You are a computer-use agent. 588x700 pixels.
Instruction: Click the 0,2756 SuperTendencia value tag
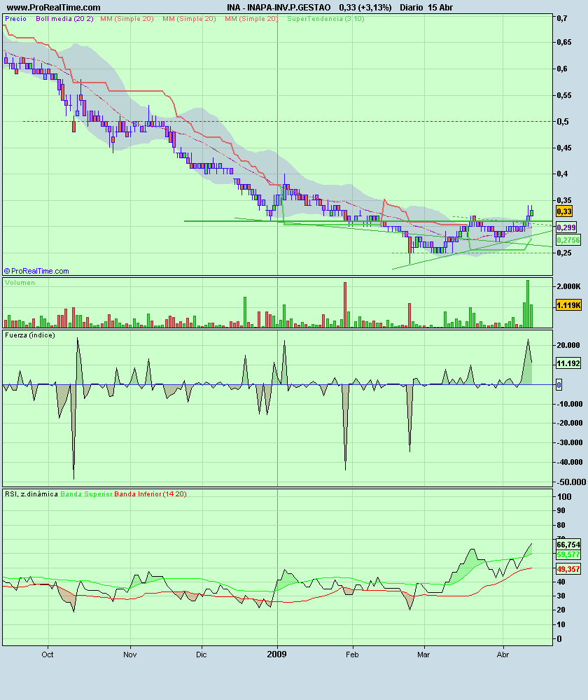[568, 240]
